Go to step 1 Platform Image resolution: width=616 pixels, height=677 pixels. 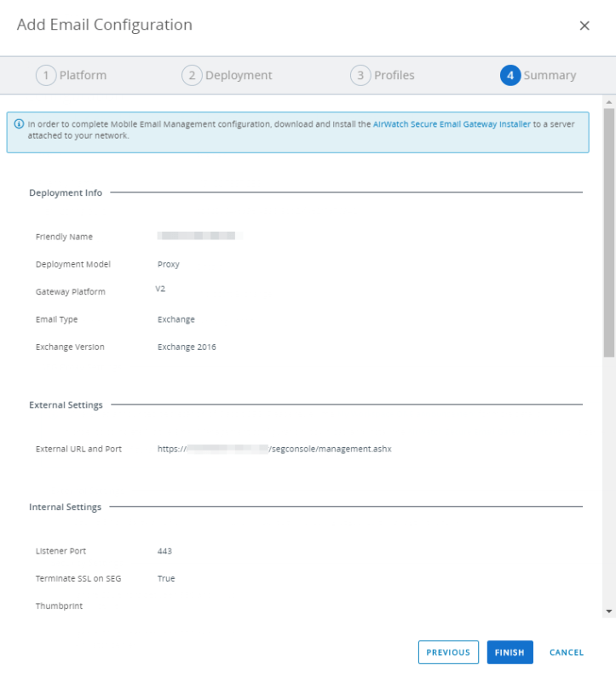click(x=71, y=75)
